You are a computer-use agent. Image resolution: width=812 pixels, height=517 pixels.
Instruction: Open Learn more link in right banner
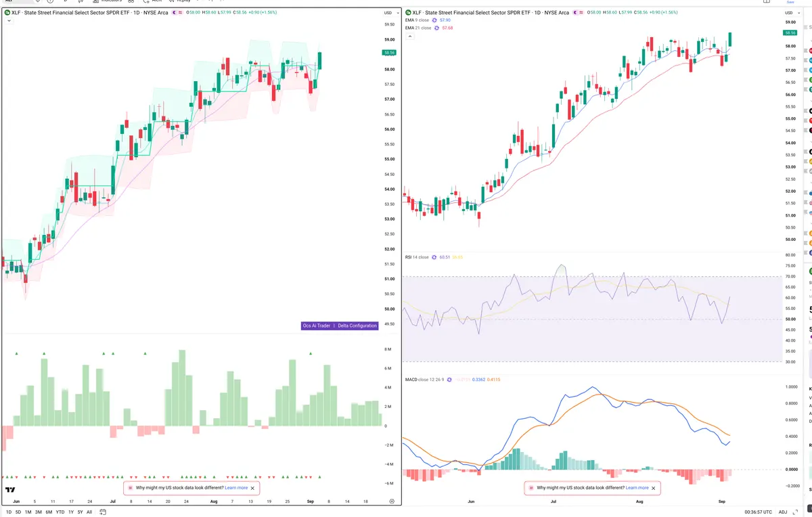[637, 487]
